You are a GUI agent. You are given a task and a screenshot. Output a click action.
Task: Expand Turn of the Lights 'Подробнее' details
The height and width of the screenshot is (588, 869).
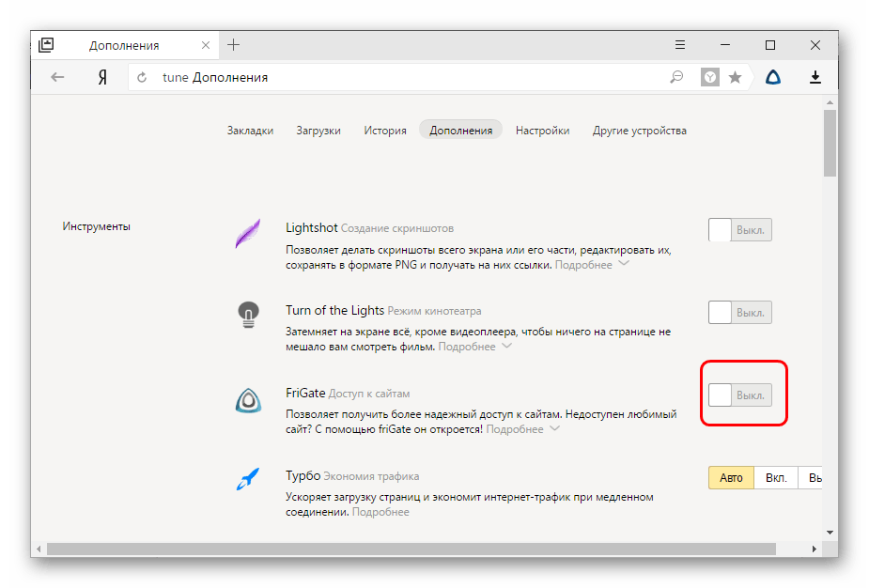pyautogui.click(x=474, y=347)
